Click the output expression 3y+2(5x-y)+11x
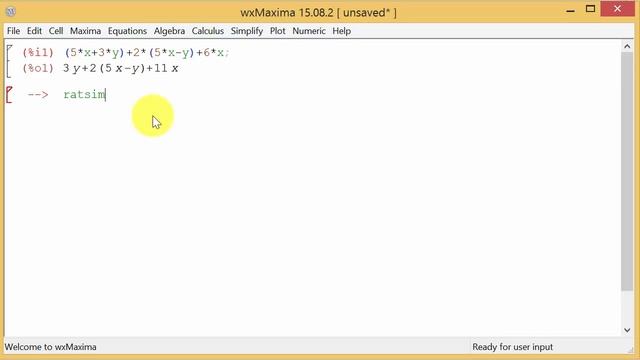This screenshot has height=360, width=640. [120, 69]
